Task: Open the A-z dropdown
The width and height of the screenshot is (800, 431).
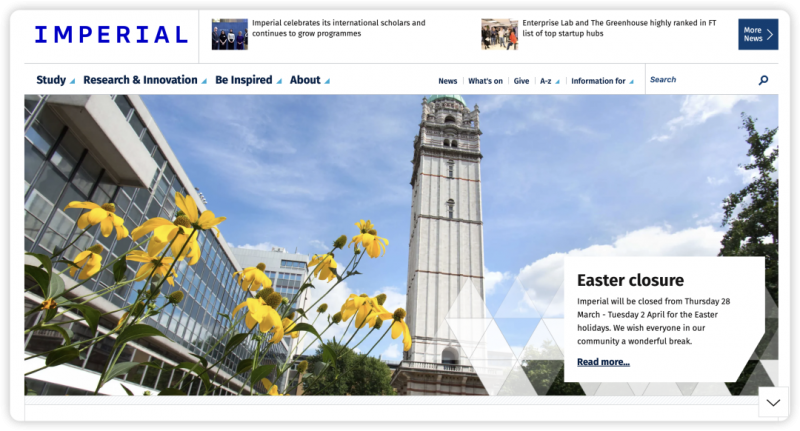Action: point(549,81)
